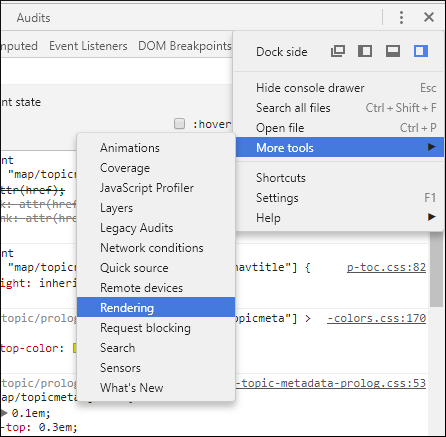Open Legacy Audits from submenu
This screenshot has width=446, height=437.
[156, 228]
